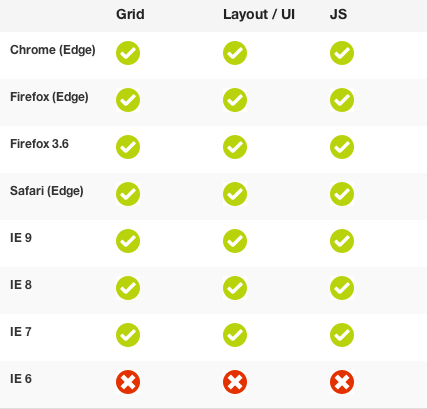The height and width of the screenshot is (409, 427).
Task: Click the IE 6 Layout / UI red cross
Action: point(235,382)
